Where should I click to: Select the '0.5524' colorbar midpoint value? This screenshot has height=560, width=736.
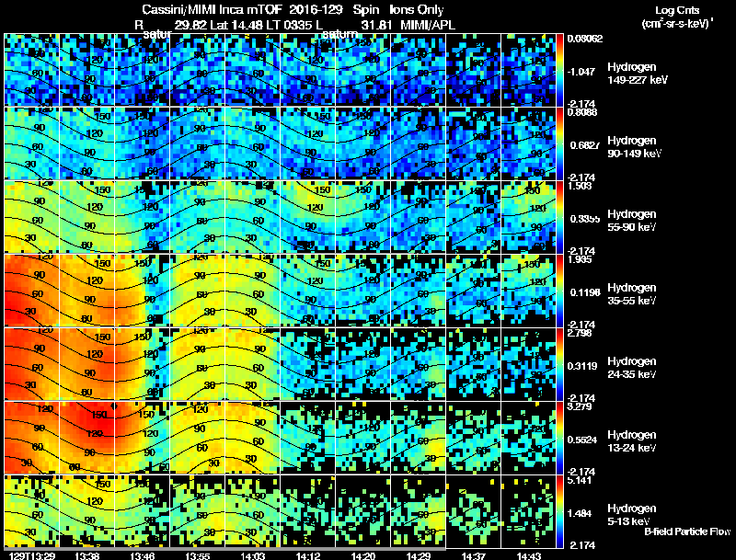pos(583,440)
